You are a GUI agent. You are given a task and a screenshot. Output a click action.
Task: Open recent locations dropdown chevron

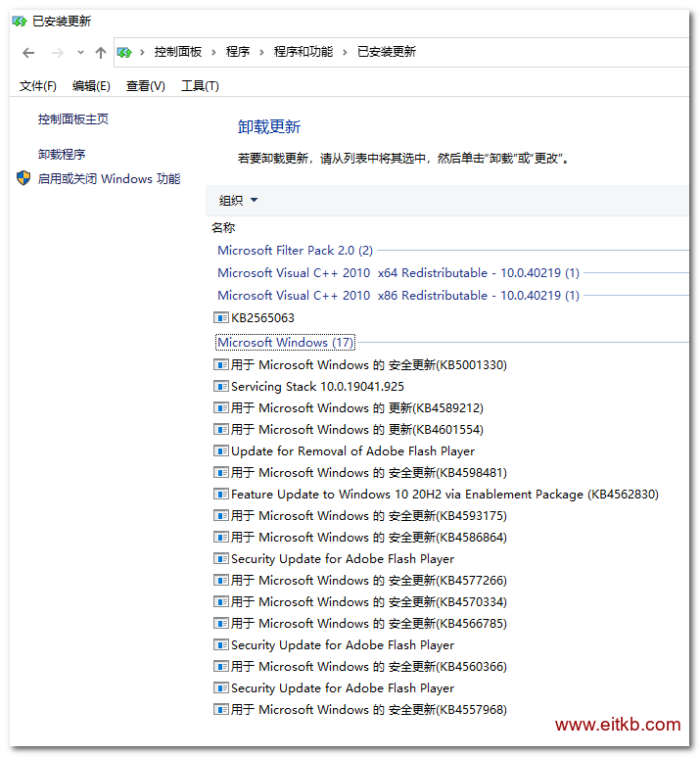(80, 52)
